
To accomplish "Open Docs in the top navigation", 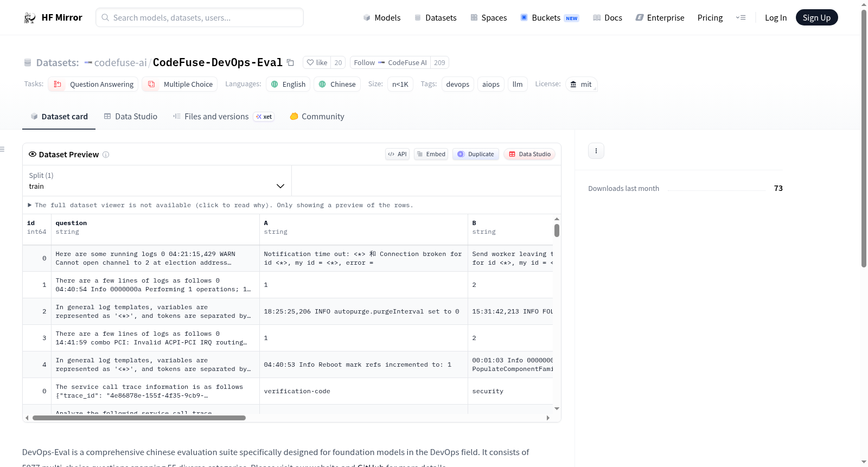I will tap(607, 18).
